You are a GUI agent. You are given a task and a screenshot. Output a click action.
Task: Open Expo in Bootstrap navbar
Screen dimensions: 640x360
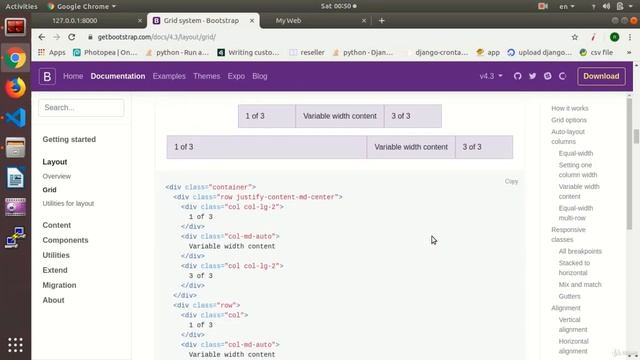[236, 76]
